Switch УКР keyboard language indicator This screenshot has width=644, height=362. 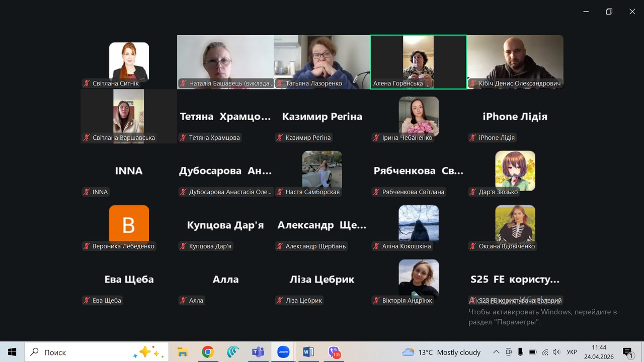(572, 352)
